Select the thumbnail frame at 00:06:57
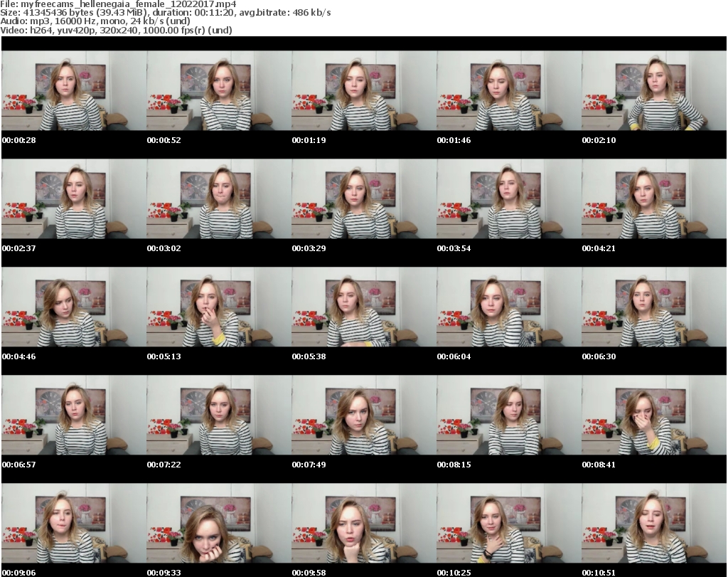 point(74,415)
